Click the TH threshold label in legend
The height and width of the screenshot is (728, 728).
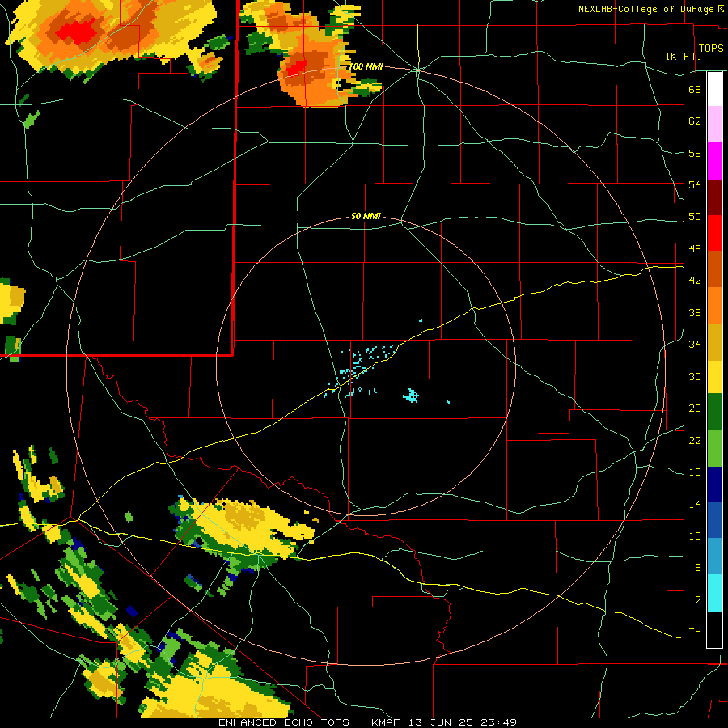point(695,632)
